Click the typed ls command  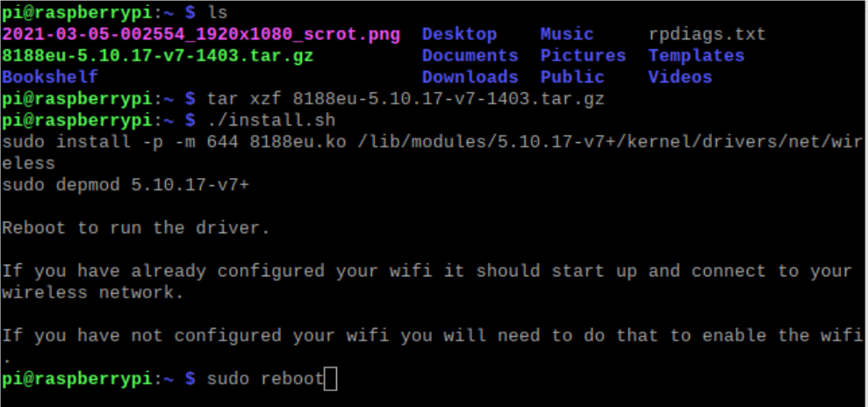click(x=218, y=13)
